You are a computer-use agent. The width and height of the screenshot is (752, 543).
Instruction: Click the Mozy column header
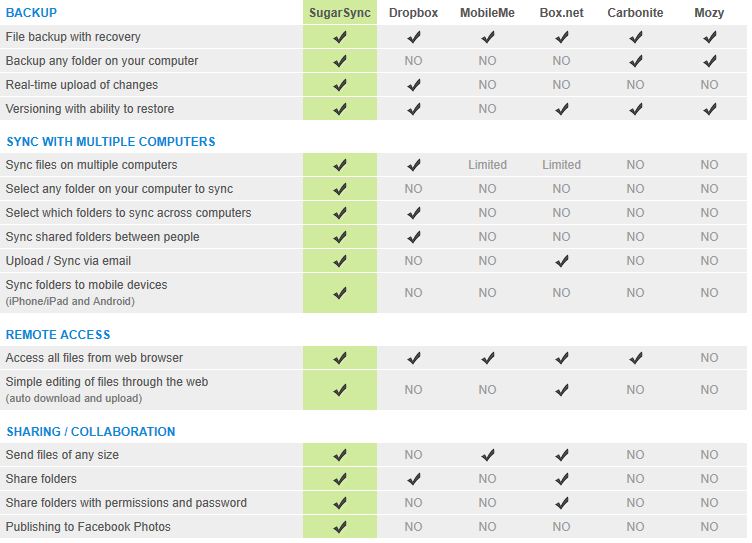pos(709,13)
